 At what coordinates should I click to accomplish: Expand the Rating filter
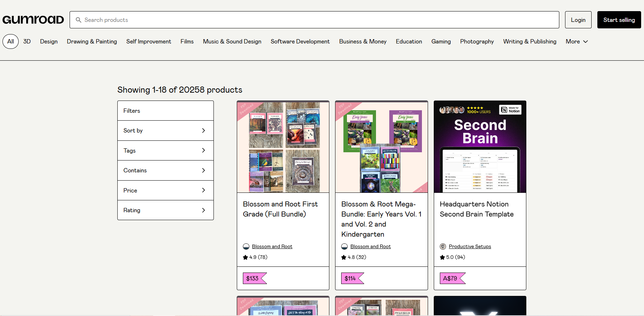[x=165, y=210]
